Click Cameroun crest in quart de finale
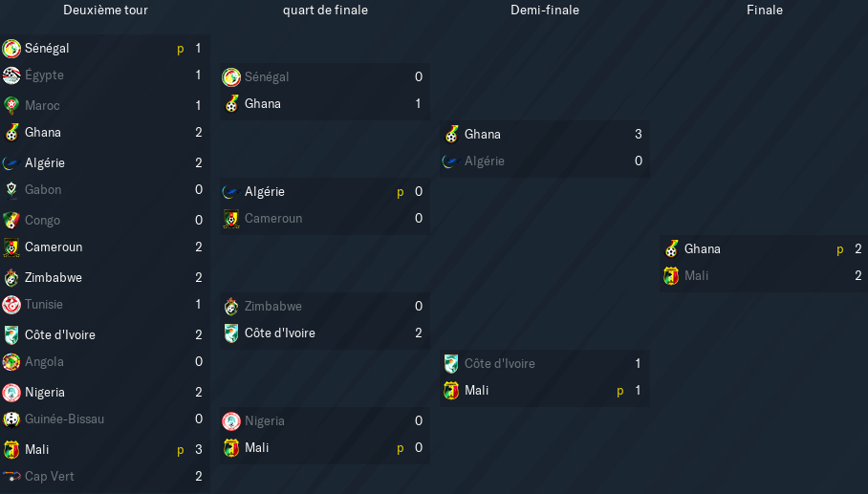Viewport: 868px width, 494px height. (x=230, y=219)
